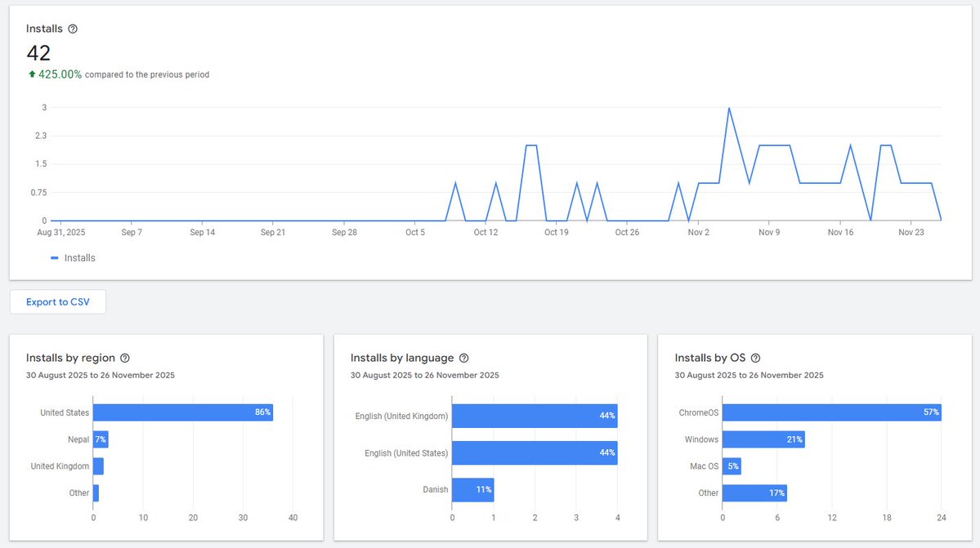This screenshot has height=548, width=980.
Task: Click the Installs by OS heading
Action: click(x=710, y=358)
